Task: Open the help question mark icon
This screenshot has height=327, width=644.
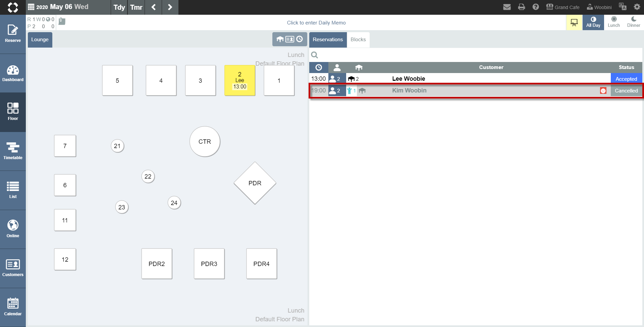Action: tap(536, 7)
